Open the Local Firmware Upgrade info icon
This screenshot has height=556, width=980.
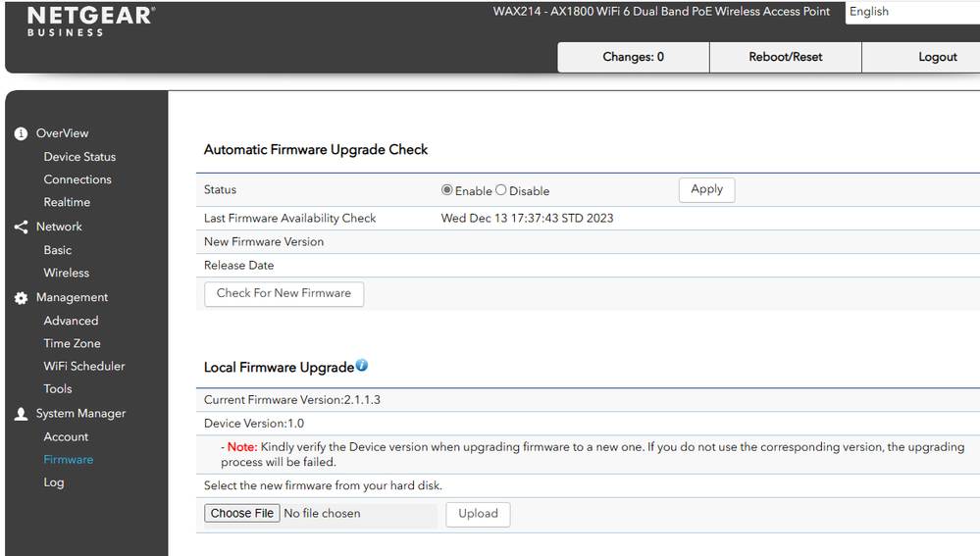[362, 366]
